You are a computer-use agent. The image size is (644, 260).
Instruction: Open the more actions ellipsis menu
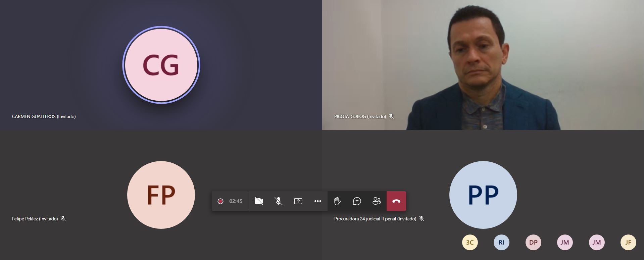tap(317, 201)
